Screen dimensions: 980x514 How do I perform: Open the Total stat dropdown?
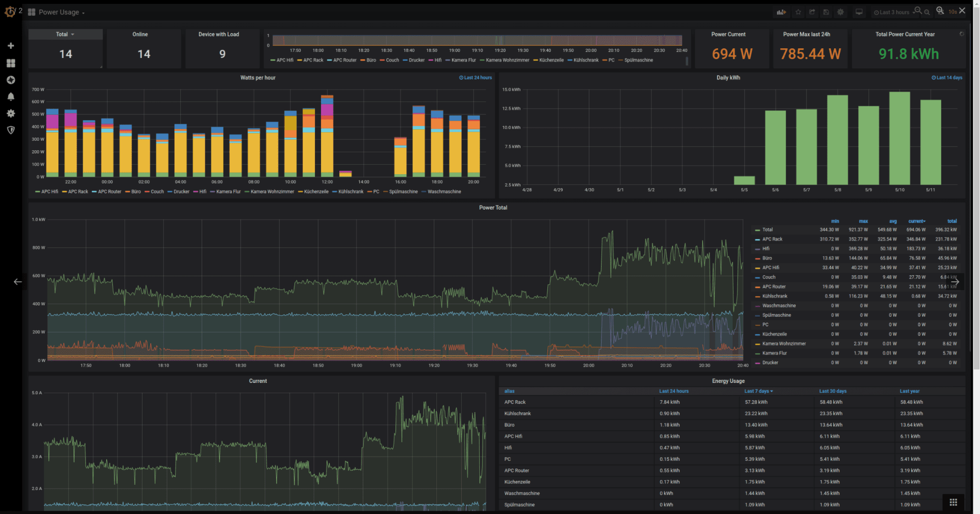pyautogui.click(x=65, y=34)
